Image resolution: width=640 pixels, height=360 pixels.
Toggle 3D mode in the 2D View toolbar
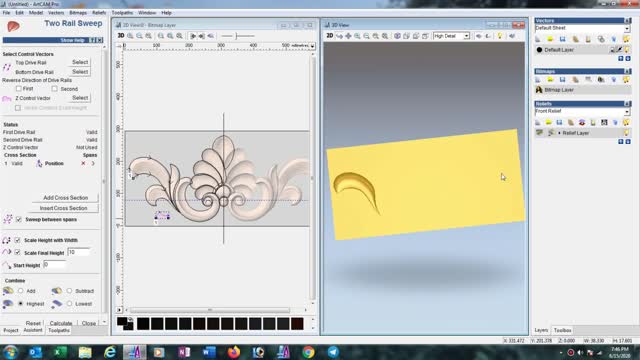[x=121, y=36]
